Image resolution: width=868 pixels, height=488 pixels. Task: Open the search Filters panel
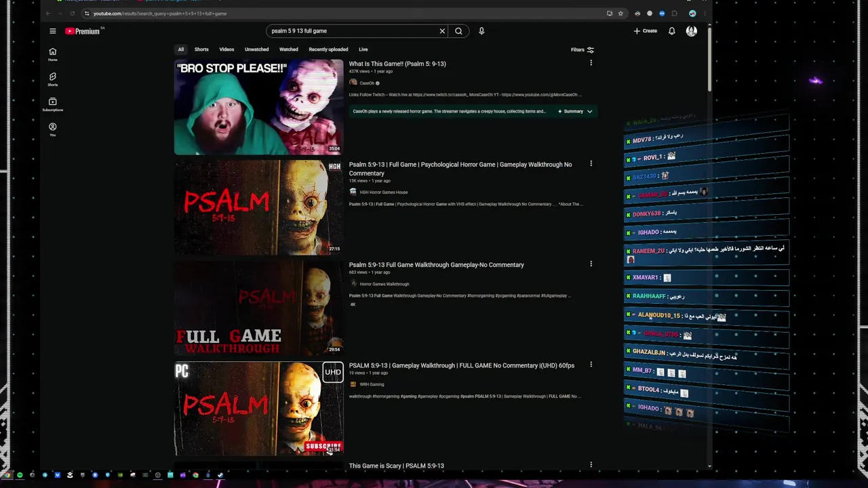click(x=582, y=49)
